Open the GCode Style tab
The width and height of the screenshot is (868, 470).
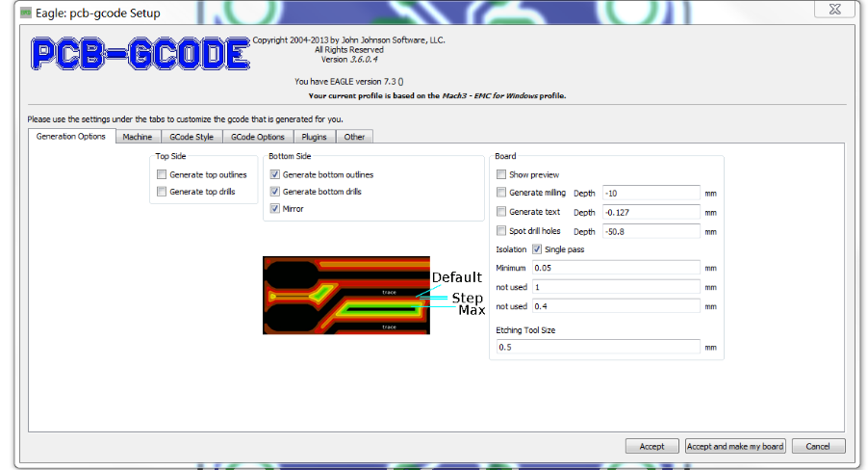pyautogui.click(x=191, y=137)
